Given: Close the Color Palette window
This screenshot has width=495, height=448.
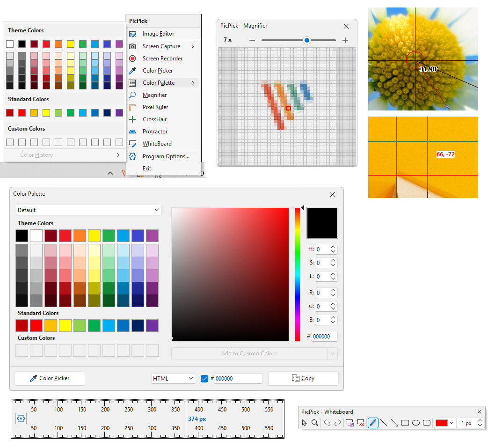Looking at the screenshot, I should [333, 194].
